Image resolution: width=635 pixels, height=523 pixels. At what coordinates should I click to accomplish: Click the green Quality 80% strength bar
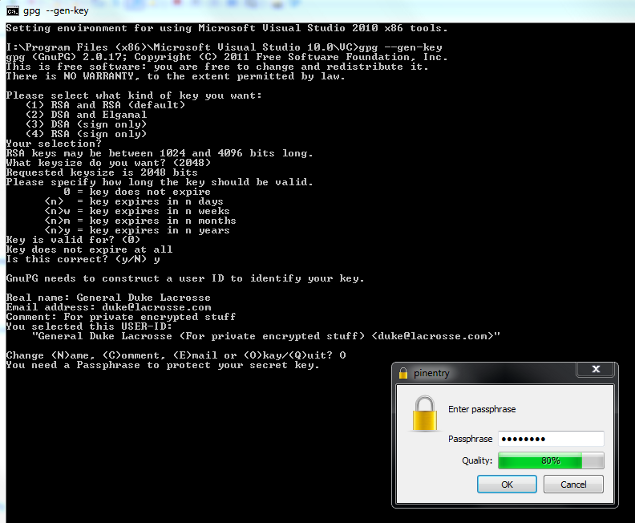point(550,460)
